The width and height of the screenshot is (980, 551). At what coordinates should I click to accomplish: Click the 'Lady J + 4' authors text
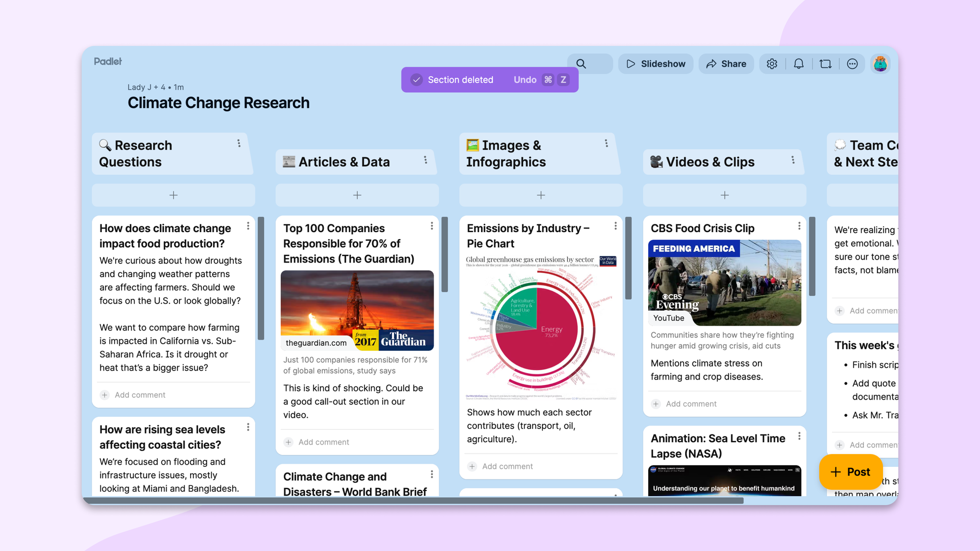pos(147,87)
